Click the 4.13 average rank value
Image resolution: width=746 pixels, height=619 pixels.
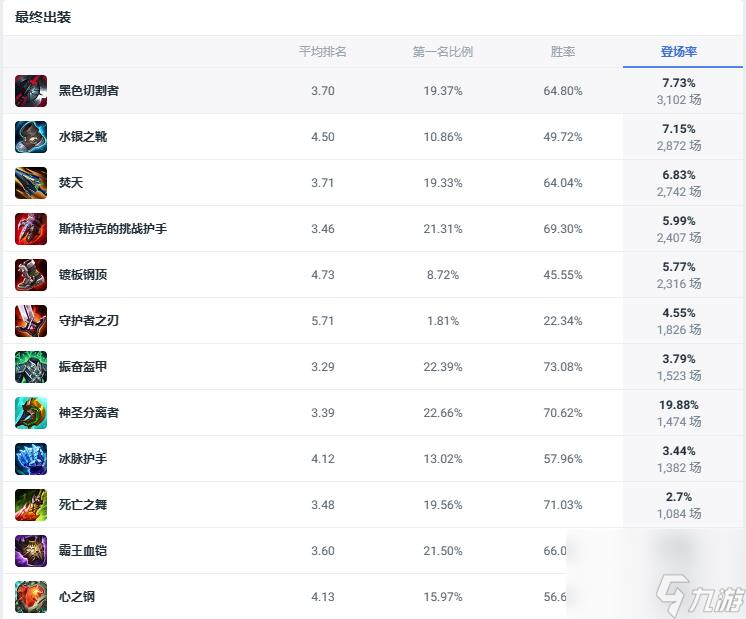[323, 597]
